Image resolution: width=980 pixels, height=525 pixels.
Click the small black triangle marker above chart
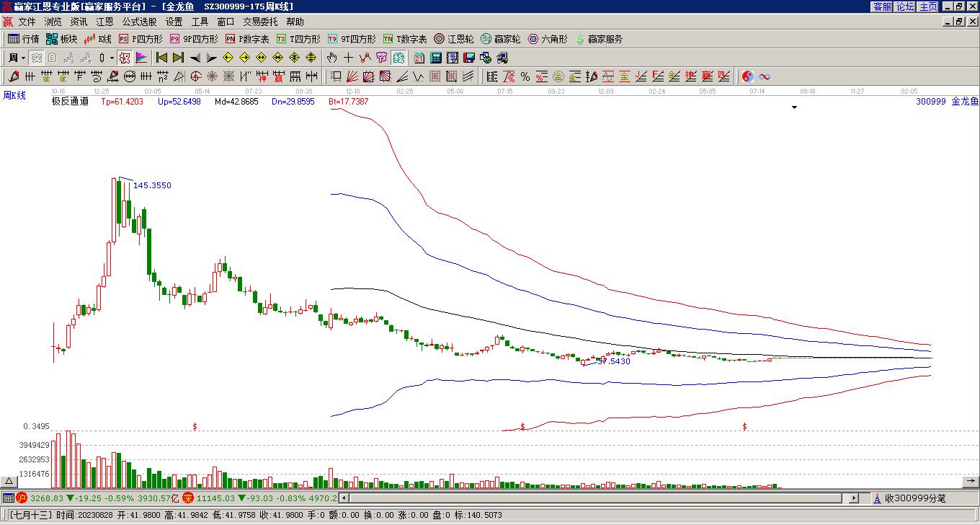pos(795,107)
